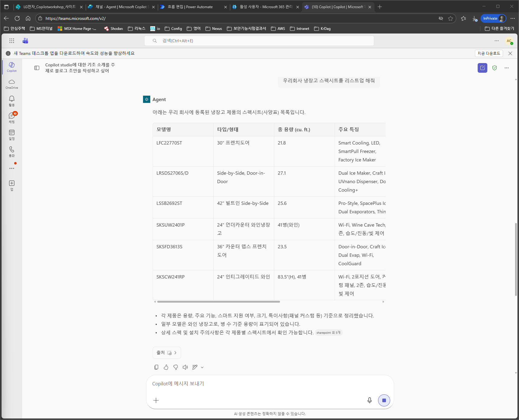519x420 pixels.
Task: Open the user profile avatar AC
Action: 509,41
